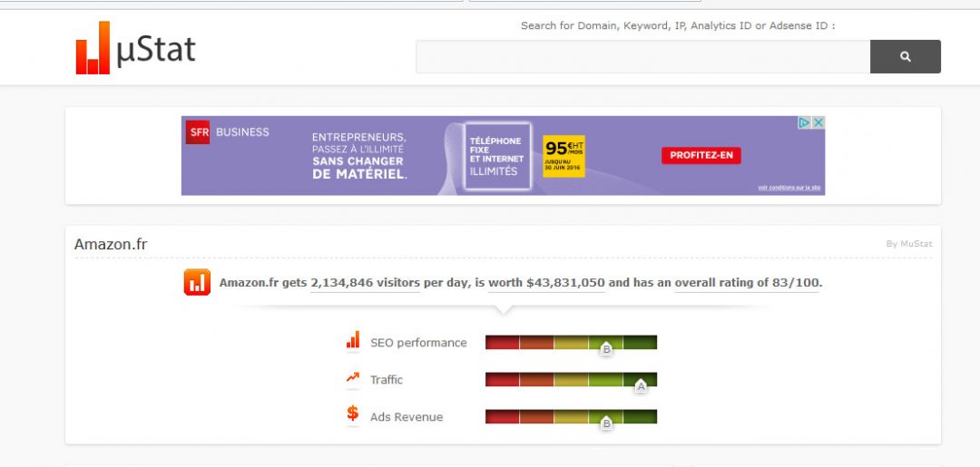Click 2,134,846 visitors per day link

365,283
